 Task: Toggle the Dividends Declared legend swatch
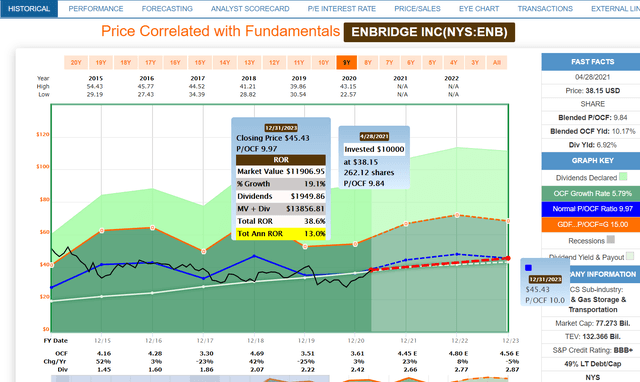click(x=623, y=177)
